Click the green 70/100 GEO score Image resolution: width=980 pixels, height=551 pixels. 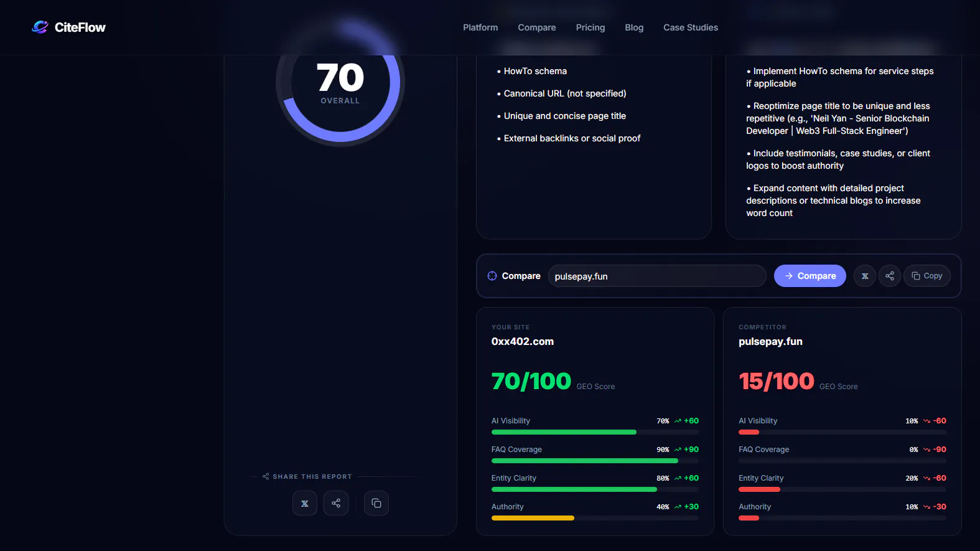click(531, 381)
